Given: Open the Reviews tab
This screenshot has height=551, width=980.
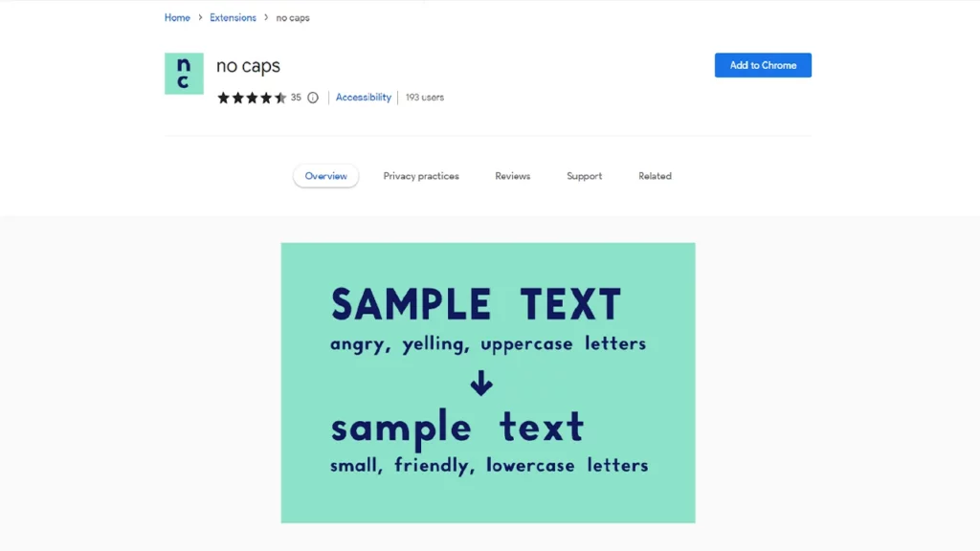Looking at the screenshot, I should [x=512, y=176].
